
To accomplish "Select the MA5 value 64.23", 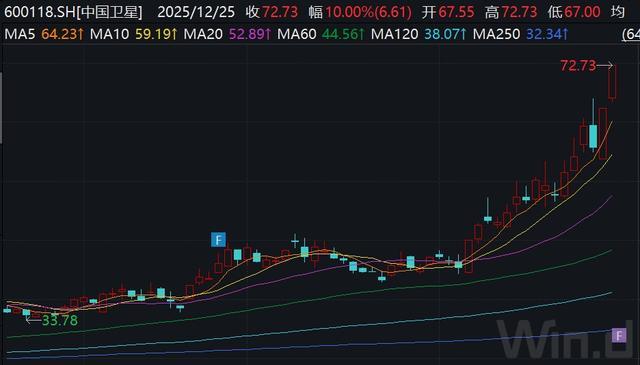I will point(62,34).
